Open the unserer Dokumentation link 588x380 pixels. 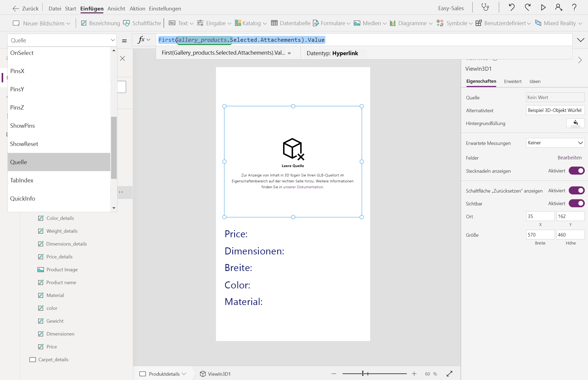pyautogui.click(x=303, y=187)
